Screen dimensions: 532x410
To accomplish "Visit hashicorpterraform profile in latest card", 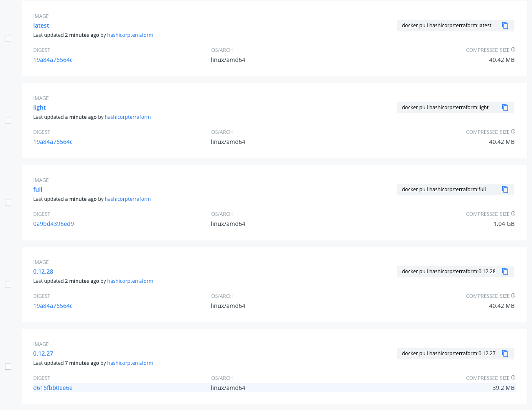I will pyautogui.click(x=130, y=35).
